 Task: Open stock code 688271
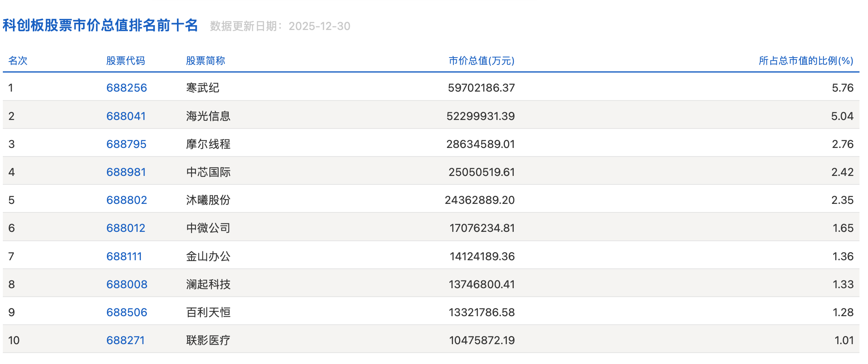coord(126,340)
